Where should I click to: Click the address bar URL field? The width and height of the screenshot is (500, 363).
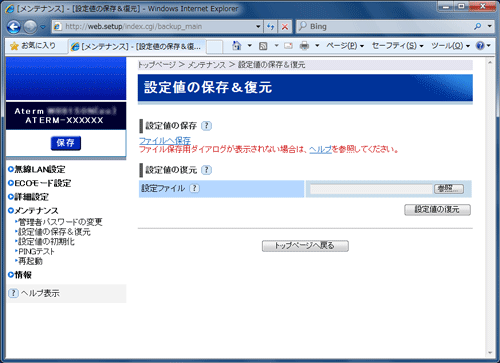(x=153, y=26)
